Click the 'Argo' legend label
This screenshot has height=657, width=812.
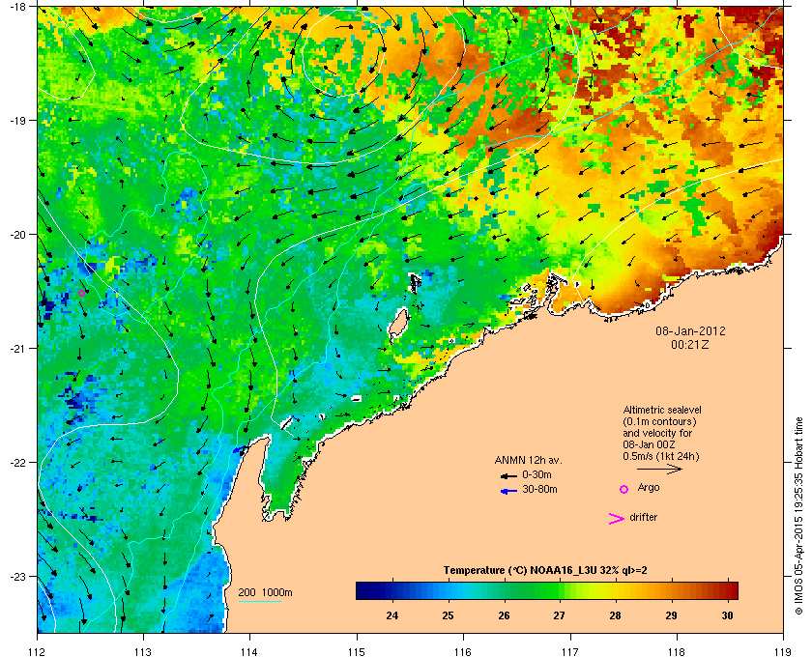click(649, 488)
